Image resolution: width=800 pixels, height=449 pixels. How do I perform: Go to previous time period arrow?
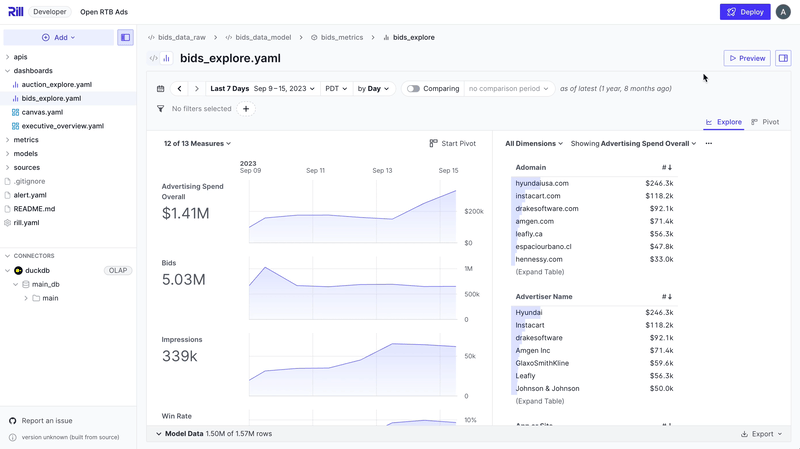[x=180, y=89]
